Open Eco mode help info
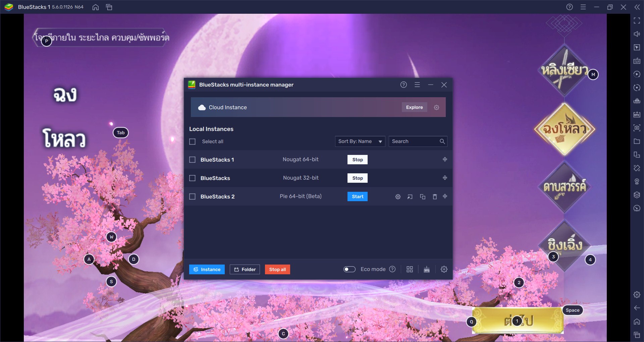The image size is (644, 342). tap(392, 269)
